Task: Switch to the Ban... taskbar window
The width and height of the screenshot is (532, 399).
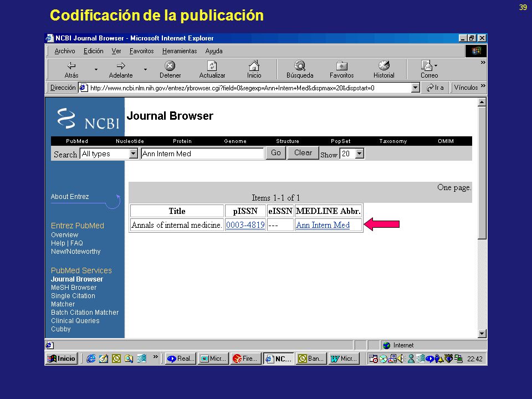Action: coord(311,359)
